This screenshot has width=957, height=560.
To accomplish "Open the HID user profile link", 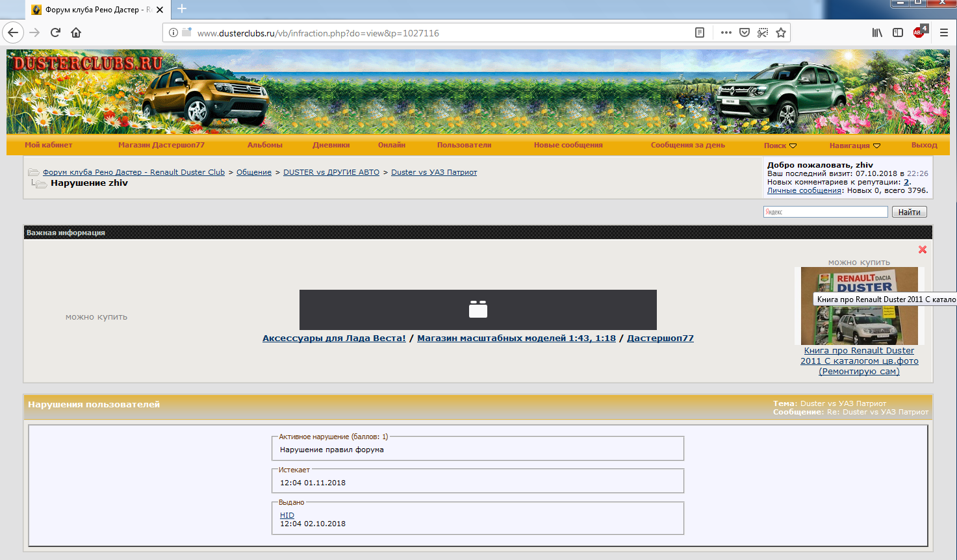I will 287,515.
